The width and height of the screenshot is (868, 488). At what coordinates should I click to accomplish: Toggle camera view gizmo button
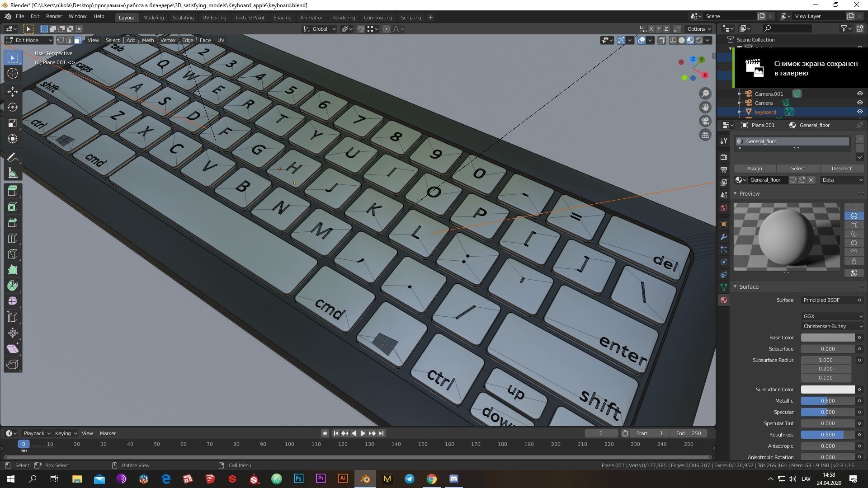705,121
